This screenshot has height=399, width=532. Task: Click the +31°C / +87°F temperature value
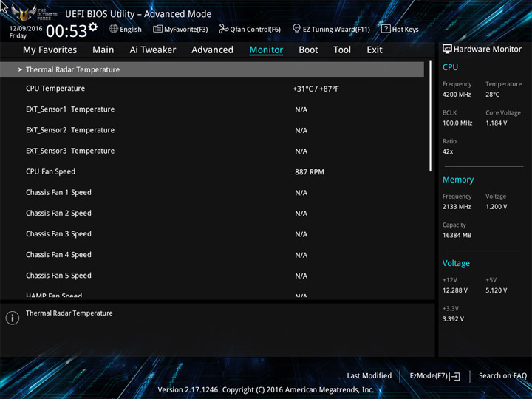coord(316,89)
